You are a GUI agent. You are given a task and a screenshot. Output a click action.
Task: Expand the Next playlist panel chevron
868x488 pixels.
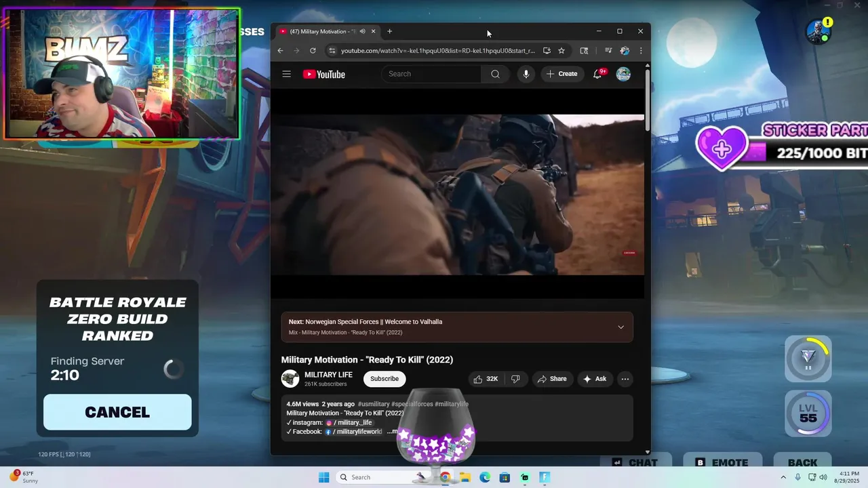click(x=620, y=327)
